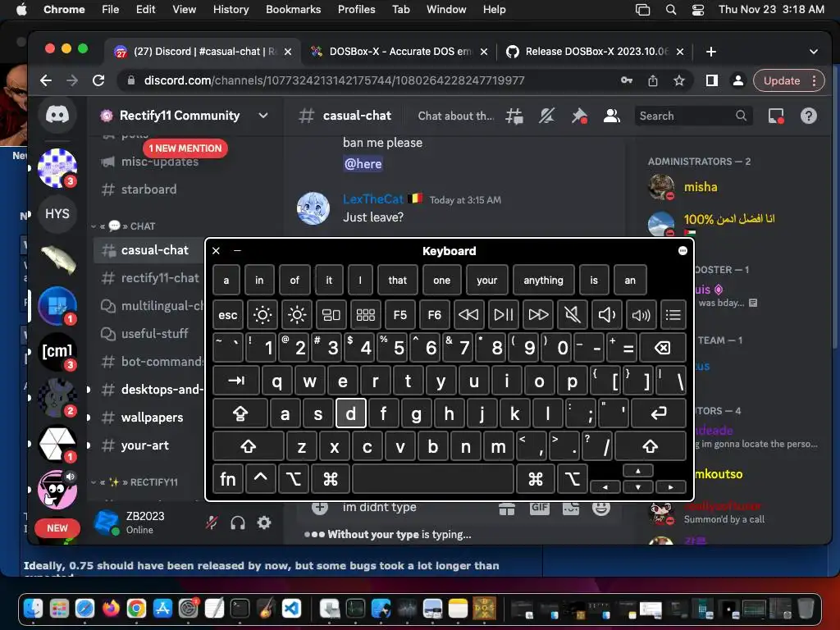840x630 pixels.
Task: Reload the Discord page
Action: pyautogui.click(x=98, y=80)
